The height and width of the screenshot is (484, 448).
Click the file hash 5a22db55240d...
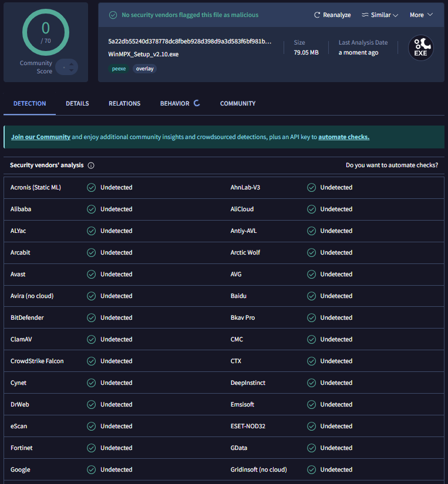pyautogui.click(x=190, y=42)
